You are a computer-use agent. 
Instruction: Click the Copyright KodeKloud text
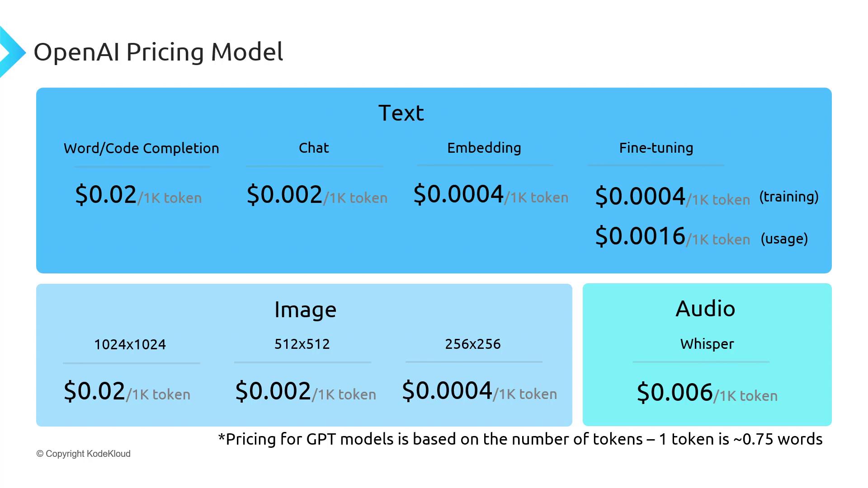[84, 454]
